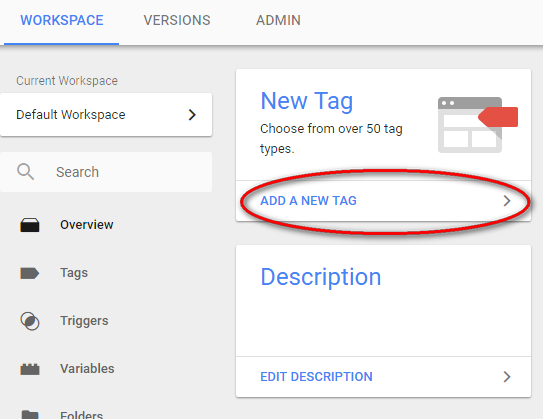This screenshot has height=419, width=543.
Task: Click the Overview box icon
Action: [x=30, y=225]
